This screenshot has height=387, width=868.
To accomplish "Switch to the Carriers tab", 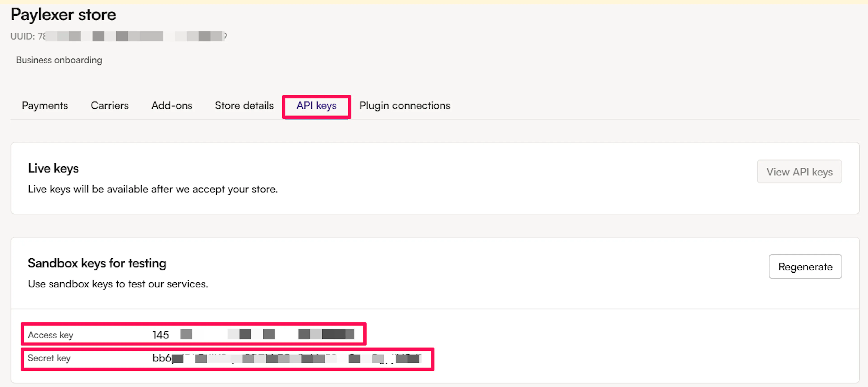I will 109,106.
